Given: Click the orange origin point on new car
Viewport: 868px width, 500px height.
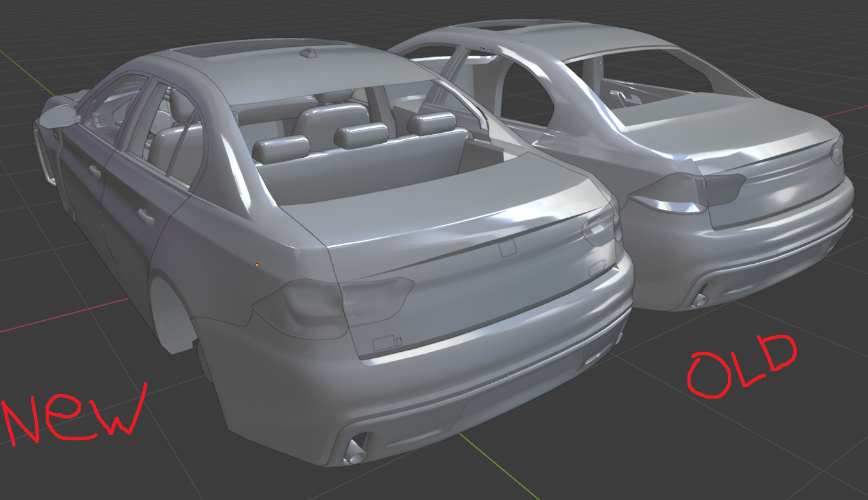Looking at the screenshot, I should (257, 264).
